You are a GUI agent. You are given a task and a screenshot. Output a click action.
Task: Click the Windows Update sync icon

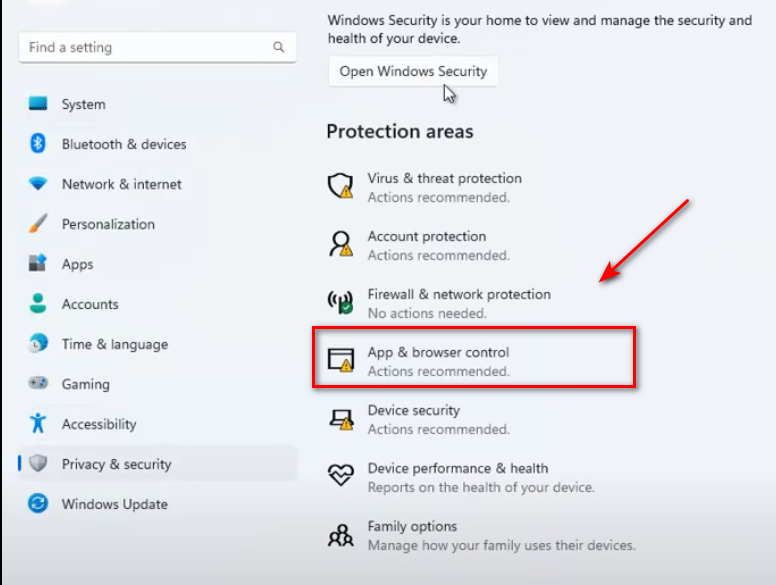coord(38,504)
